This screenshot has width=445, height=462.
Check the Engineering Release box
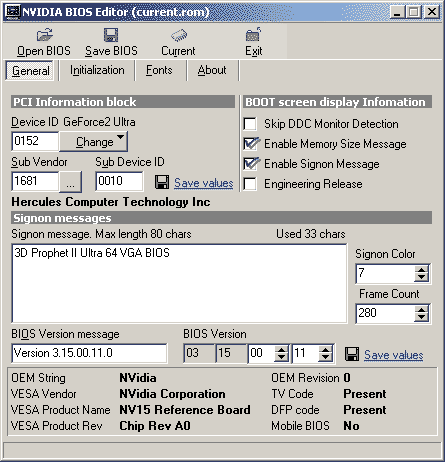(250, 184)
